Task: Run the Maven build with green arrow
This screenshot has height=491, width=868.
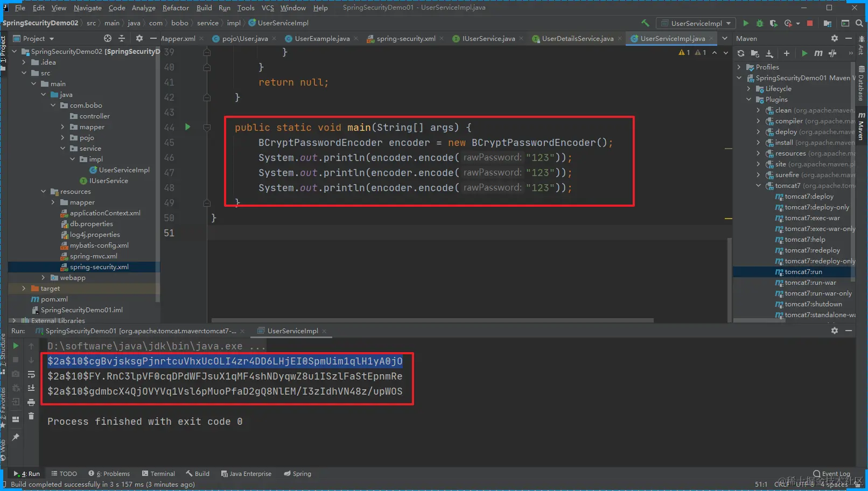Action: pyautogui.click(x=804, y=53)
